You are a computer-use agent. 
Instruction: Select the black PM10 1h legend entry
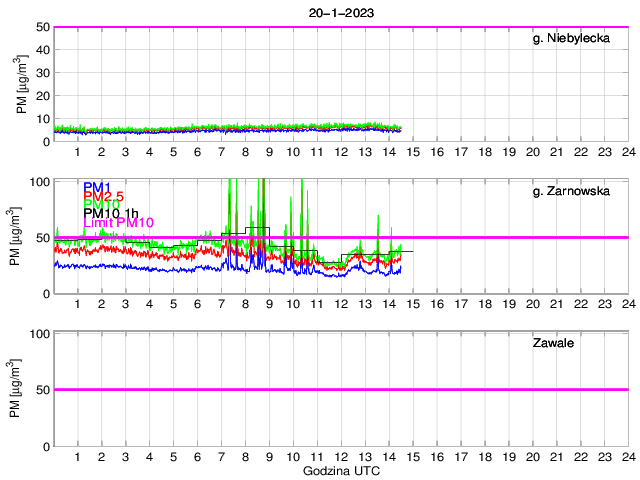pyautogui.click(x=111, y=213)
